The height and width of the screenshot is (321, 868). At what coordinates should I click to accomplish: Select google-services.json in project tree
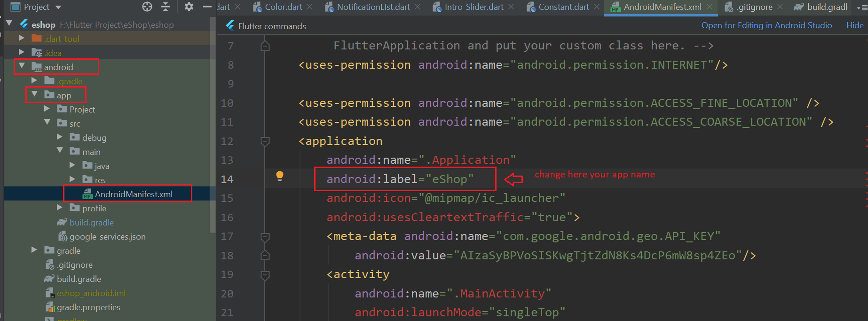click(x=107, y=237)
